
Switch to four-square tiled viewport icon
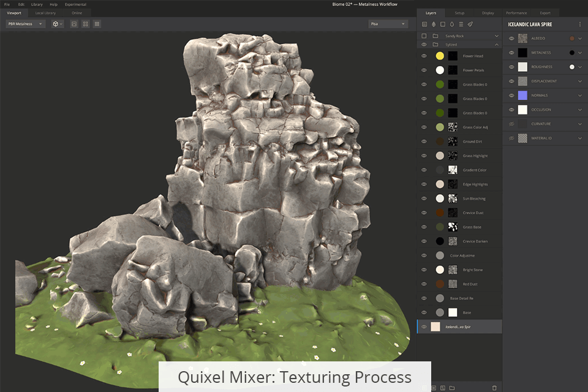pyautogui.click(x=86, y=24)
